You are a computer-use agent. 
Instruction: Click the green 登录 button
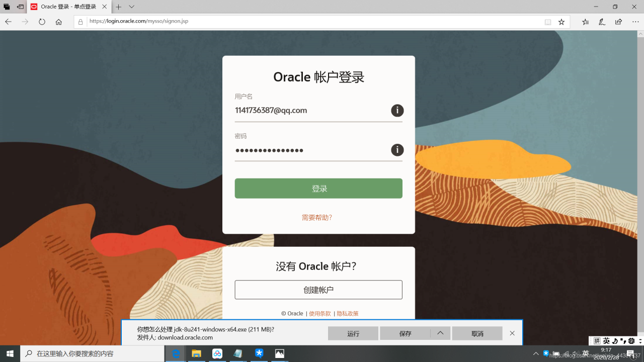[318, 189]
